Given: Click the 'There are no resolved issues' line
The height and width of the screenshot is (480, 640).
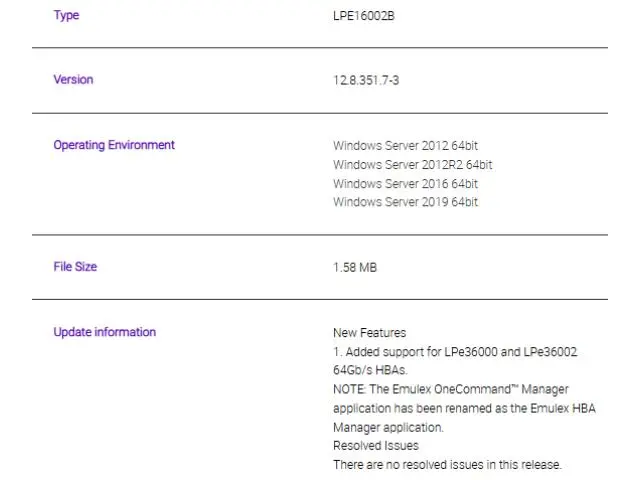Looking at the screenshot, I should click(447, 465).
